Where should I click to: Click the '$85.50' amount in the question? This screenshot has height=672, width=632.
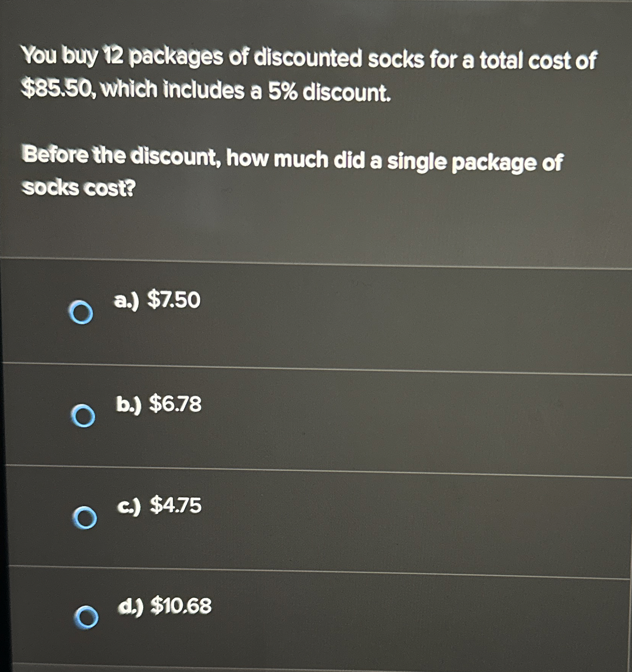click(x=57, y=89)
